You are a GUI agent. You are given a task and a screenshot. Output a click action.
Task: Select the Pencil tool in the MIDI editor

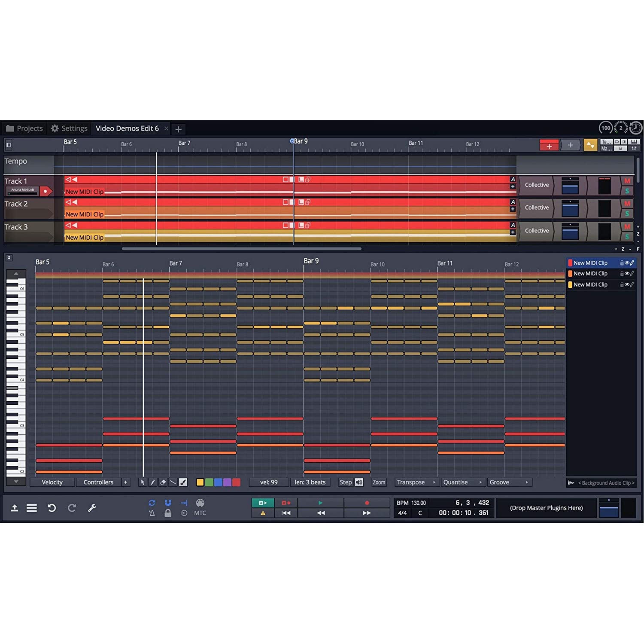153,482
